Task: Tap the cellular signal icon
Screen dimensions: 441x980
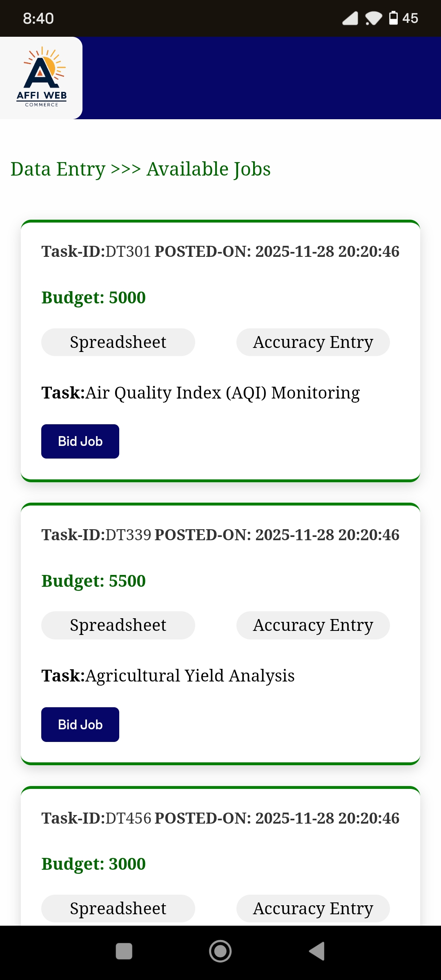Action: pyautogui.click(x=350, y=18)
